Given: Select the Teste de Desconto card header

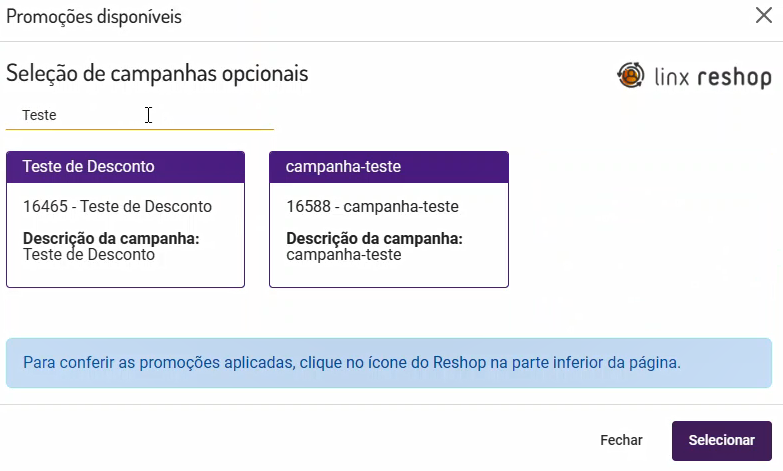Looking at the screenshot, I should pos(125,167).
